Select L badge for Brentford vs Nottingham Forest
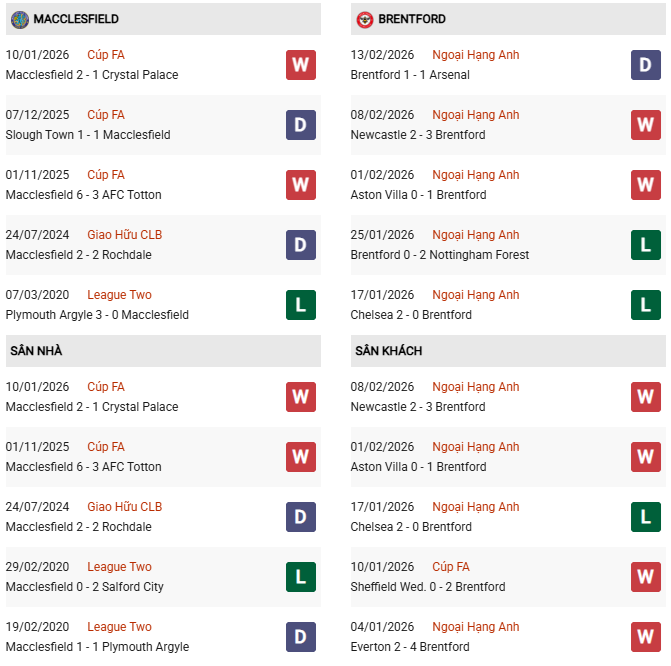Image resolution: width=671 pixels, height=666 pixels. pos(645,245)
